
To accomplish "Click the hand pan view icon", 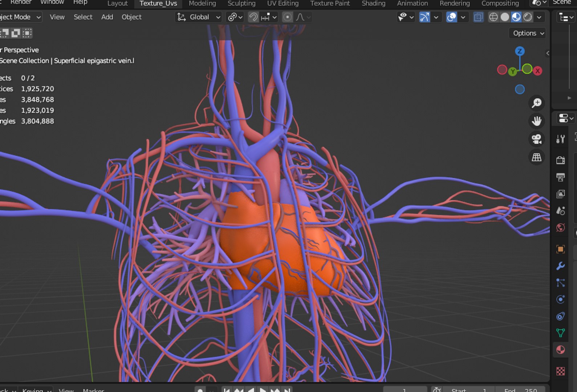I will pos(536,121).
